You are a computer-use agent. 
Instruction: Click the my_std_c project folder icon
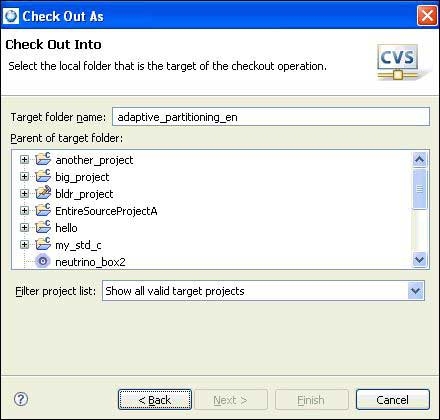pyautogui.click(x=43, y=244)
